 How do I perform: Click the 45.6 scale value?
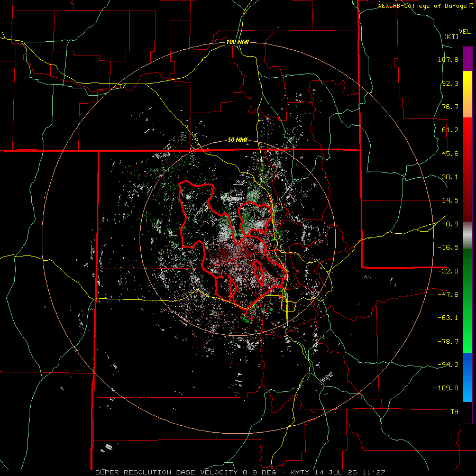(x=450, y=153)
